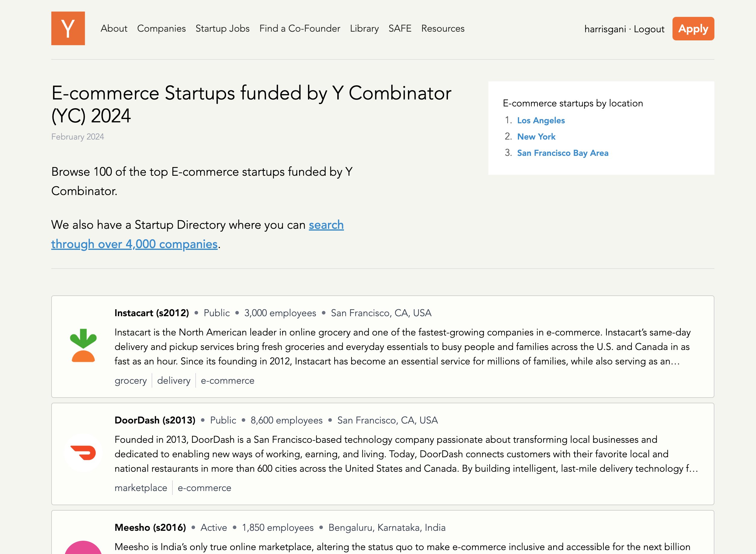Click '3,000 employees' on Instacart
This screenshot has height=554, width=756.
click(280, 313)
